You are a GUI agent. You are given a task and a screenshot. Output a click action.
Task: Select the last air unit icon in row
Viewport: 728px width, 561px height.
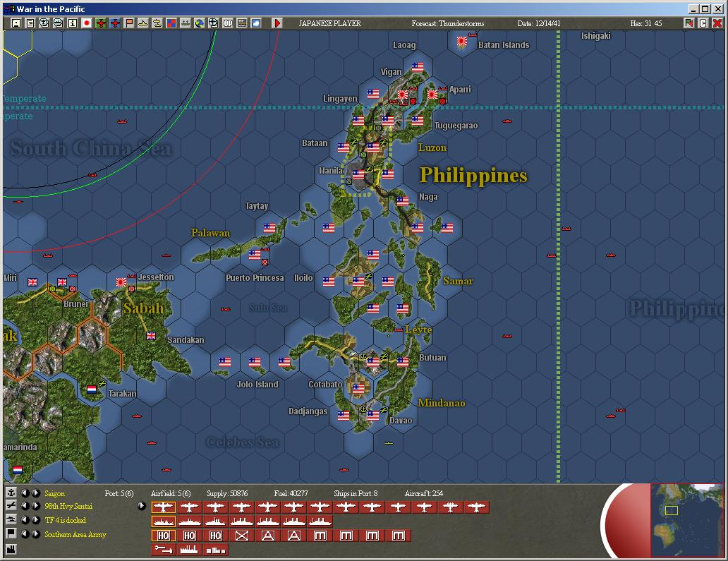[x=476, y=507]
